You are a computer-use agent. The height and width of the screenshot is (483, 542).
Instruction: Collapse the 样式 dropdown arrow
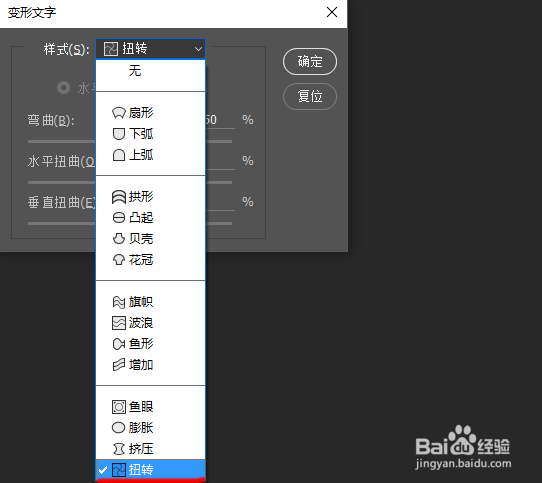(x=198, y=49)
